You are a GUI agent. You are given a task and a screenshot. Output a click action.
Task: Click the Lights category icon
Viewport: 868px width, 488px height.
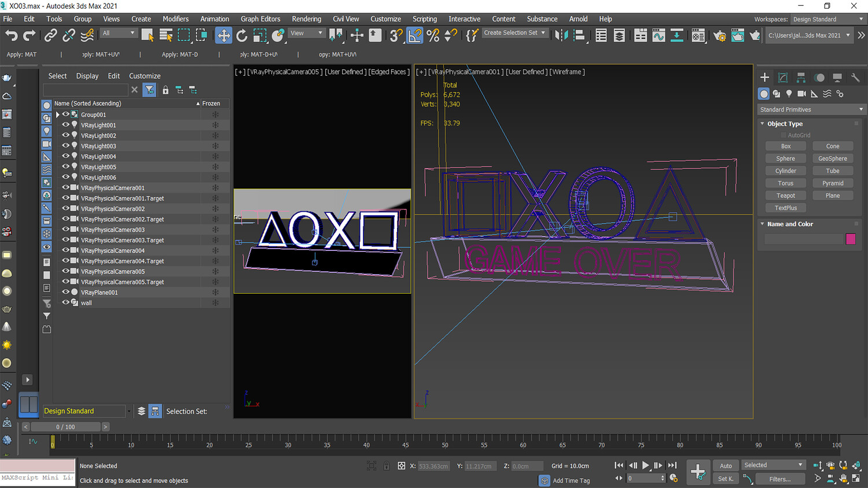coord(789,94)
